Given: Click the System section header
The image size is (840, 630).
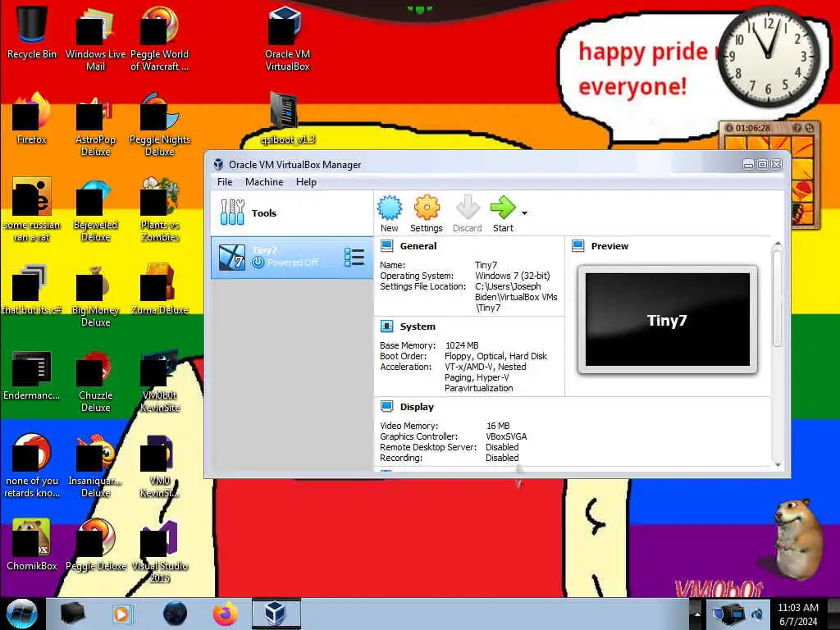Looking at the screenshot, I should (418, 326).
